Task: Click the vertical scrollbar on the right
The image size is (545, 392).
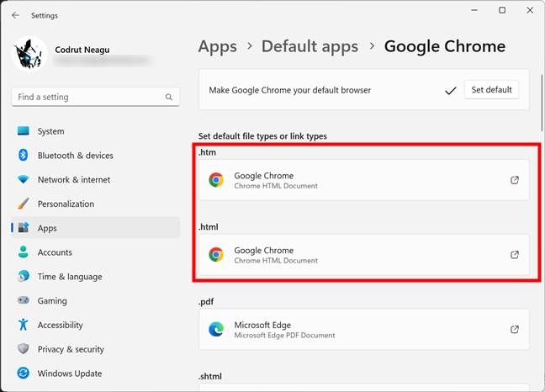Action: click(x=541, y=101)
